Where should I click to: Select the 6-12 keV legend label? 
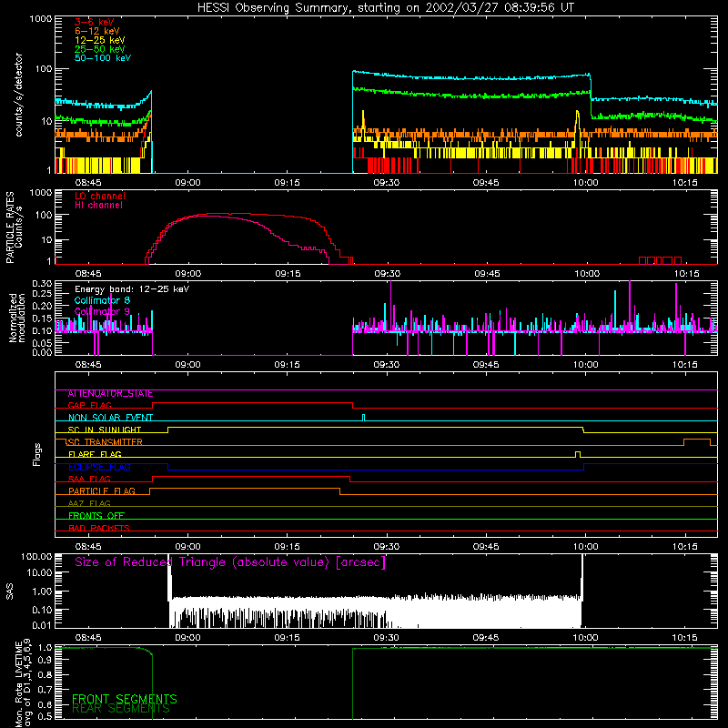click(97, 31)
